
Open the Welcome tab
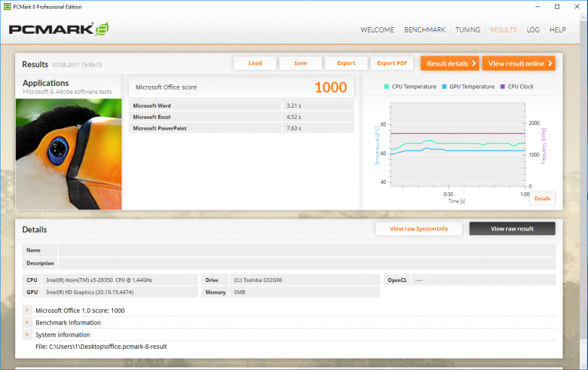(377, 29)
